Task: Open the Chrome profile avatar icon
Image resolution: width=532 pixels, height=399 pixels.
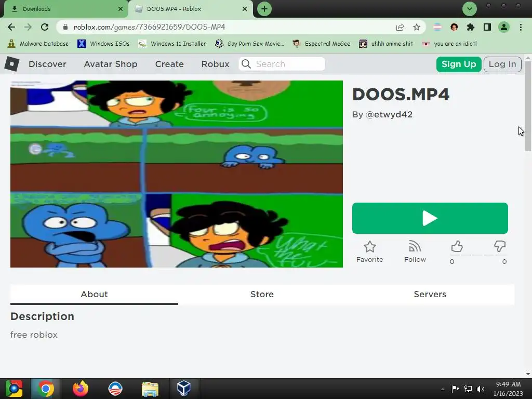Action: point(504,27)
